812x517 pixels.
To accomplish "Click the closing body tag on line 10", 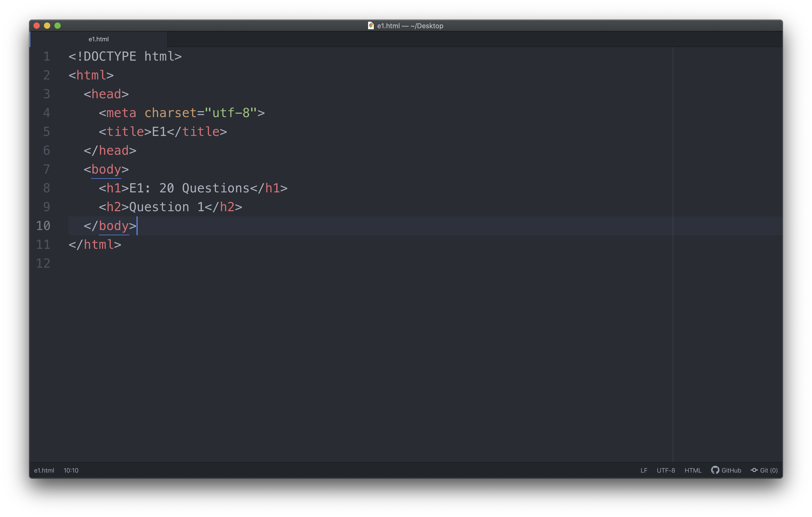I will pos(110,226).
